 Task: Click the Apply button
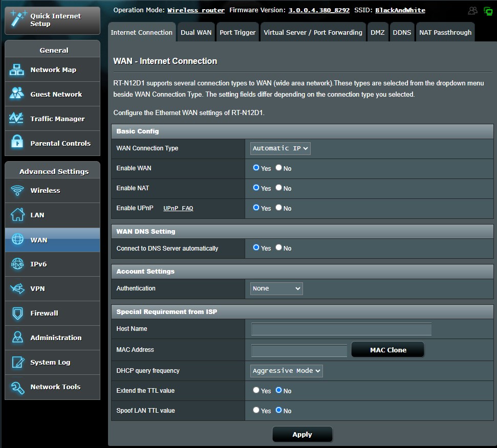(302, 434)
